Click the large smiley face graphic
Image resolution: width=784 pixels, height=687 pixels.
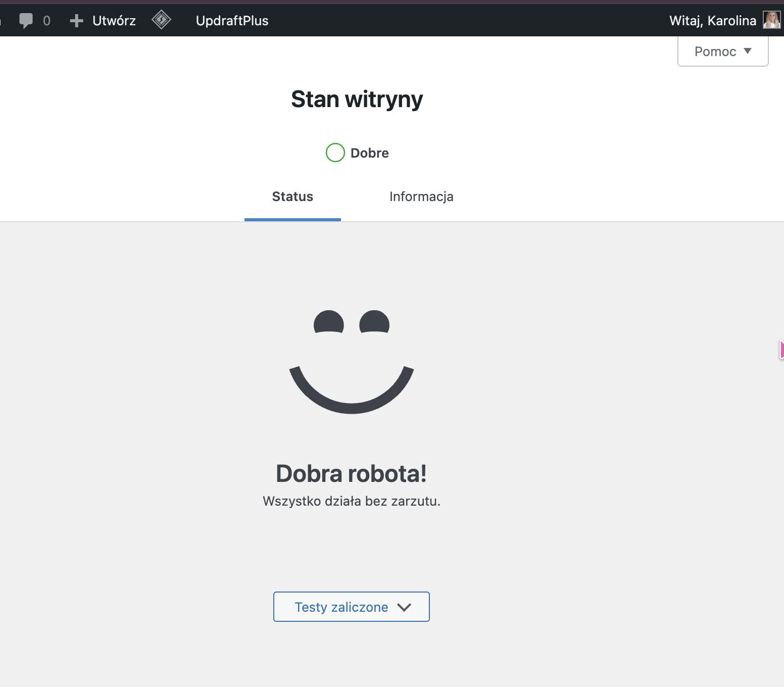[x=352, y=361]
